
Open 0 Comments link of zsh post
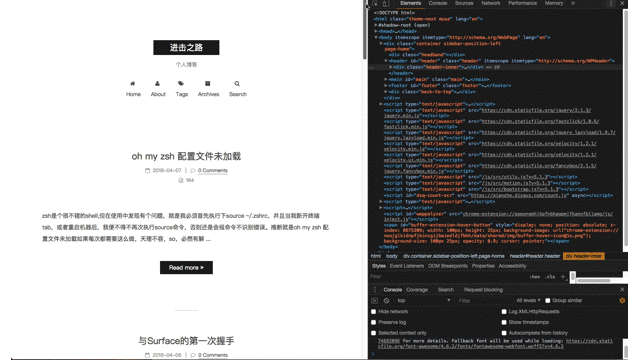click(213, 171)
